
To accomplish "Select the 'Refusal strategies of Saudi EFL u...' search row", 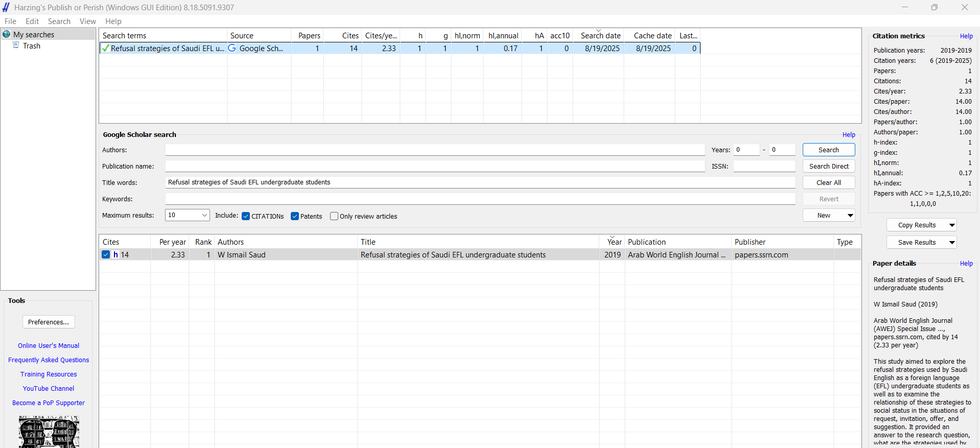I will pyautogui.click(x=400, y=48).
